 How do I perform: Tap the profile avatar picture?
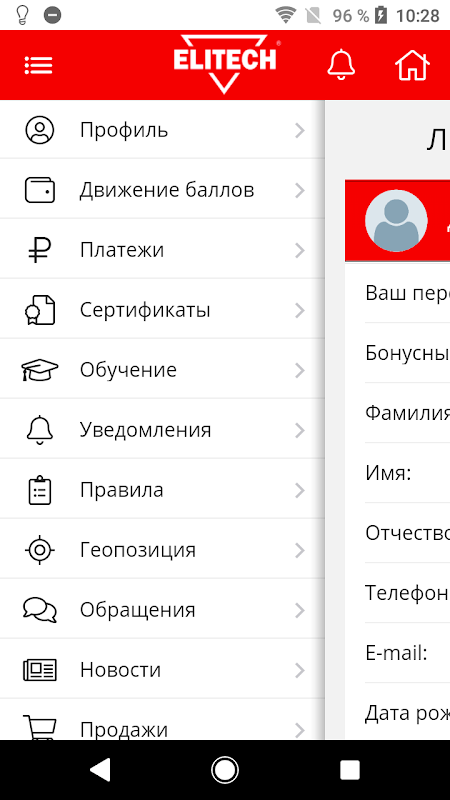396,220
